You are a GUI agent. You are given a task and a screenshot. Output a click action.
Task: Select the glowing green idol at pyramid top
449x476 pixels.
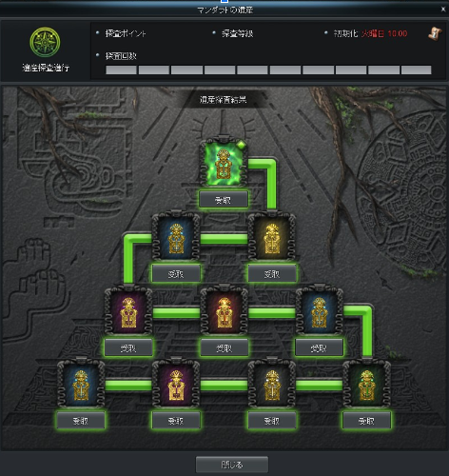pyautogui.click(x=224, y=163)
